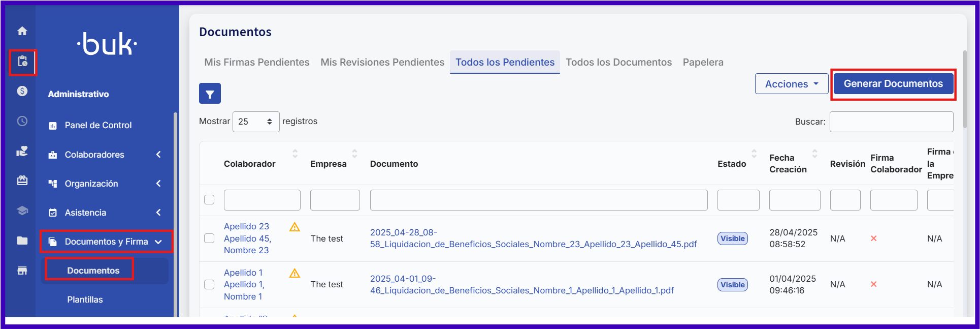The width and height of the screenshot is (980, 329).
Task: Open the clipboard administrative icon in the sidebar
Action: (22, 62)
